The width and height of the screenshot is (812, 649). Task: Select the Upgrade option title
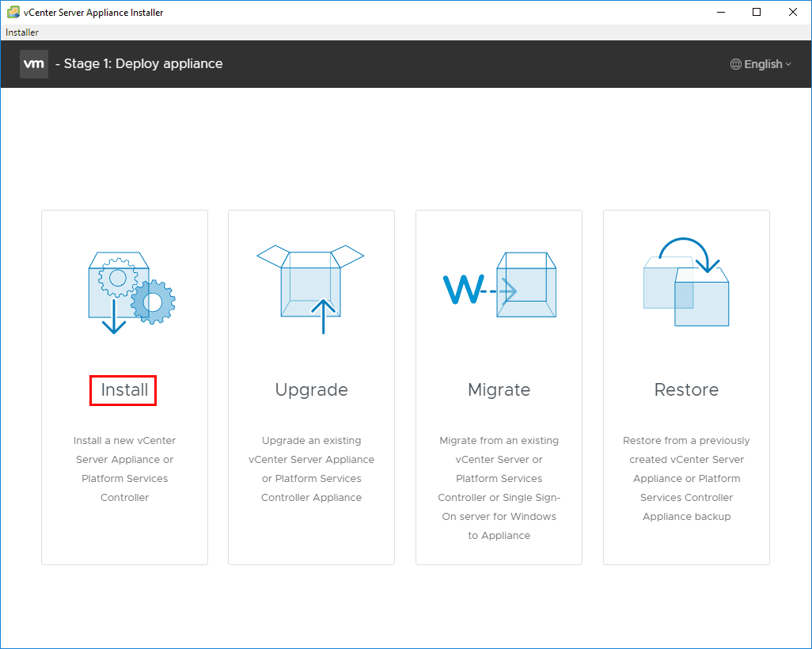311,390
